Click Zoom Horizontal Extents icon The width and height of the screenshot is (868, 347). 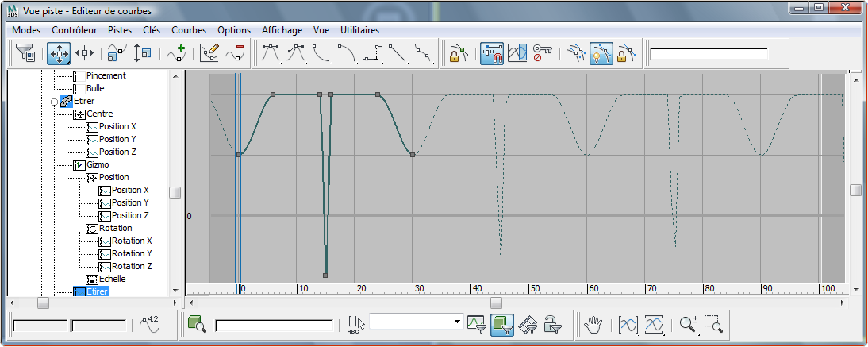click(x=628, y=324)
